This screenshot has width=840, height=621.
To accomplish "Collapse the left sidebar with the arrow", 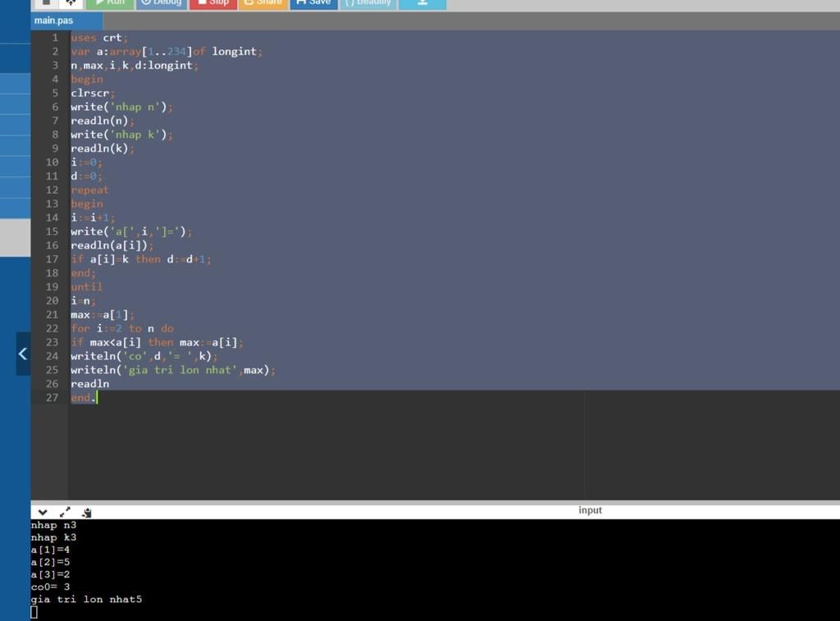I will [23, 354].
